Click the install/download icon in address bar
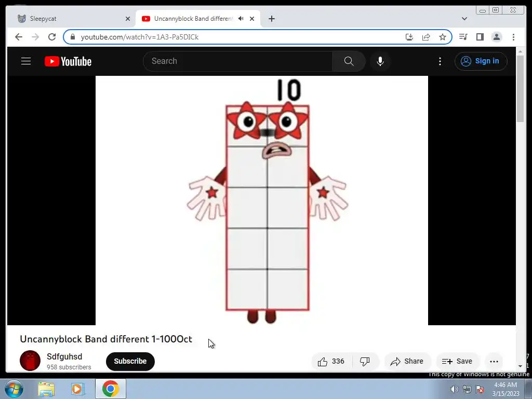 click(x=409, y=37)
